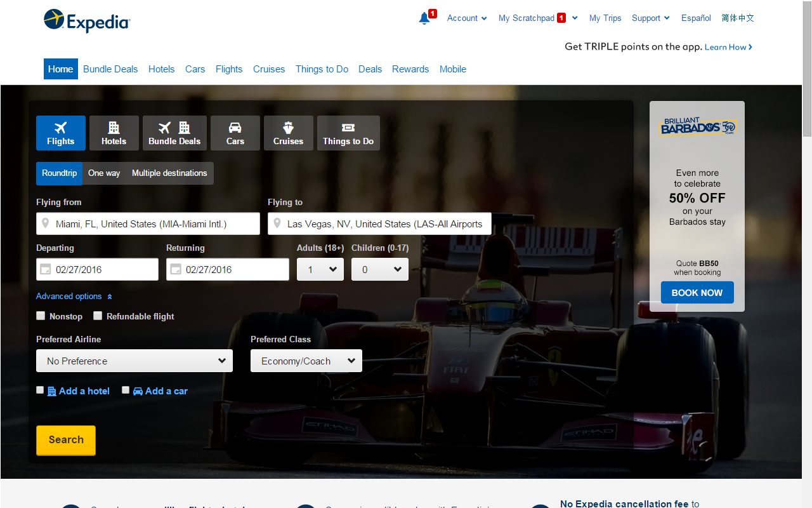The width and height of the screenshot is (812, 508).
Task: Check the Add a car checkbox
Action: [126, 390]
